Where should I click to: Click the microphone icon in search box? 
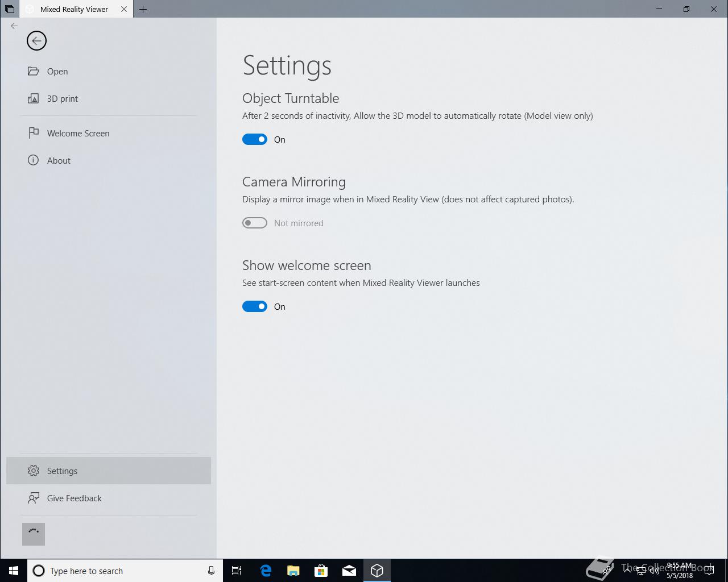coord(211,571)
